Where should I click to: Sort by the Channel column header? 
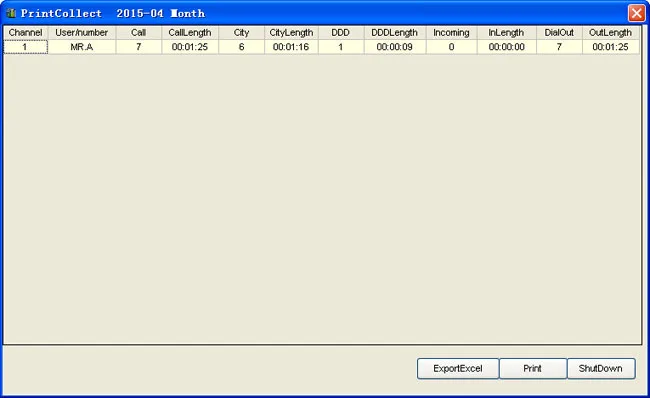26,33
